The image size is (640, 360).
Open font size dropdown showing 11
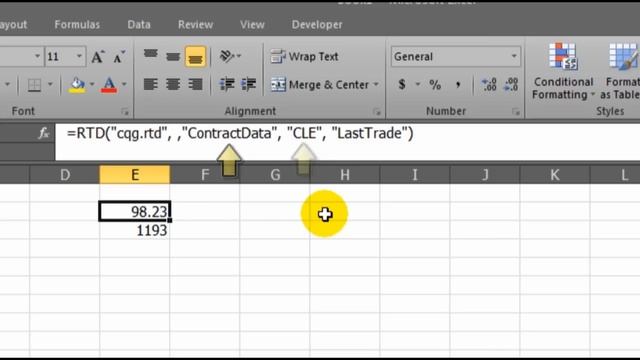79,56
